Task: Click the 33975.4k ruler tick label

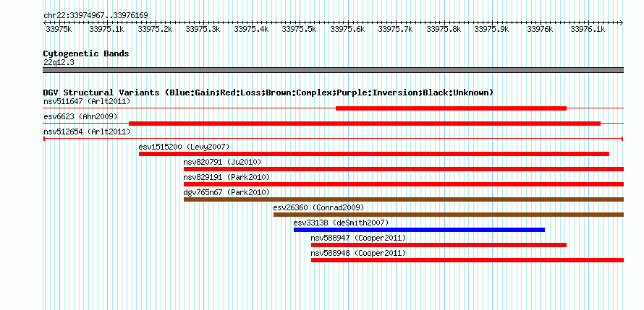Action: click(x=251, y=30)
